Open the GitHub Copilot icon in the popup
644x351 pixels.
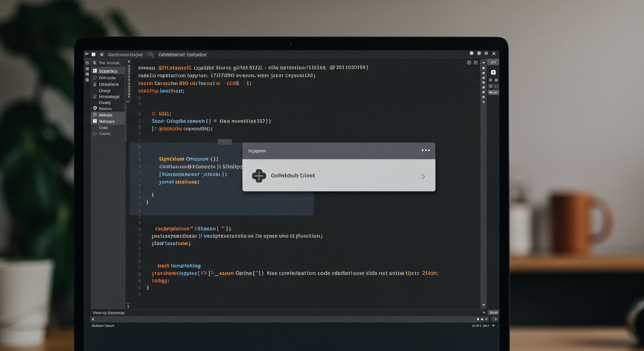click(259, 175)
